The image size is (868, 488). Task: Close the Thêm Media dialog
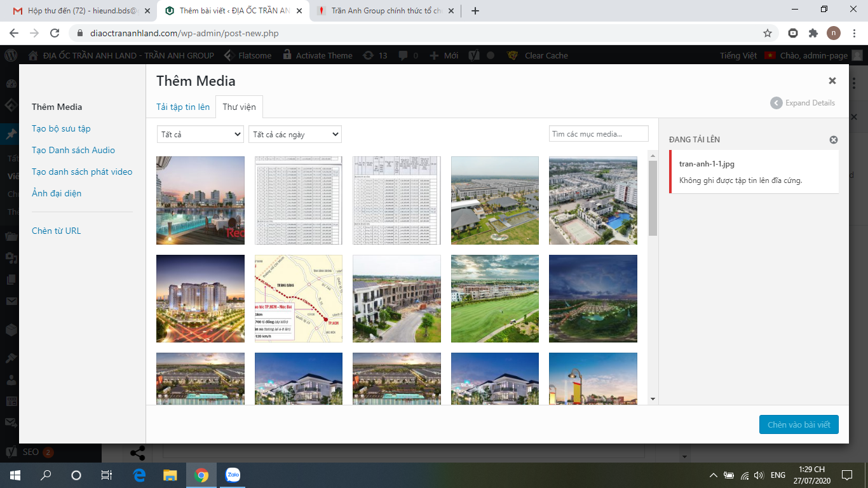click(832, 81)
